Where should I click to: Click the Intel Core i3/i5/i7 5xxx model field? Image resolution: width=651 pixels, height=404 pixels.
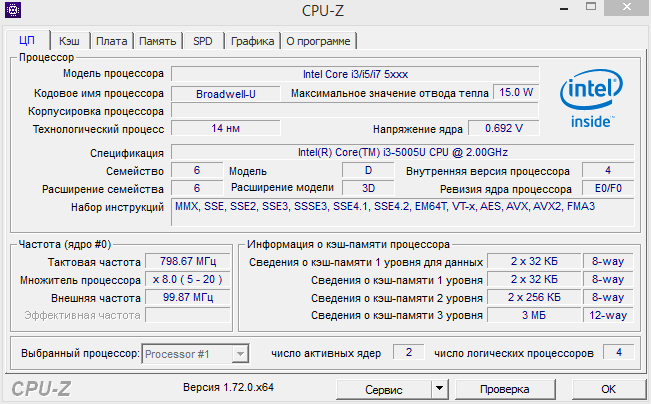tap(355, 74)
